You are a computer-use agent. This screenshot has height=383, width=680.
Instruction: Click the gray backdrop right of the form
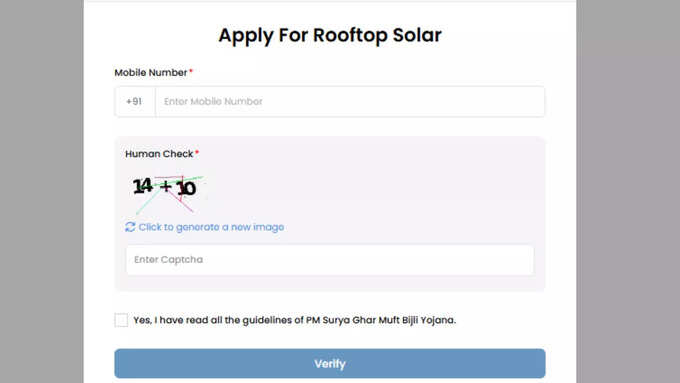[x=631, y=191]
